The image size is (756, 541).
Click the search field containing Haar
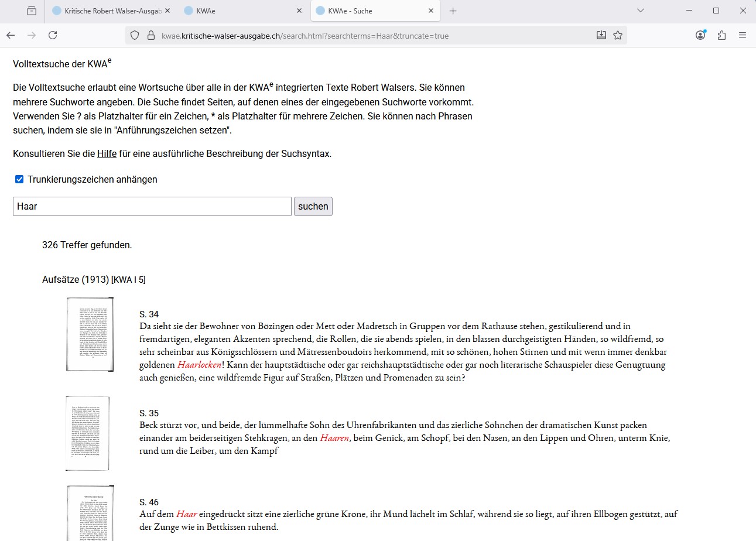point(152,207)
